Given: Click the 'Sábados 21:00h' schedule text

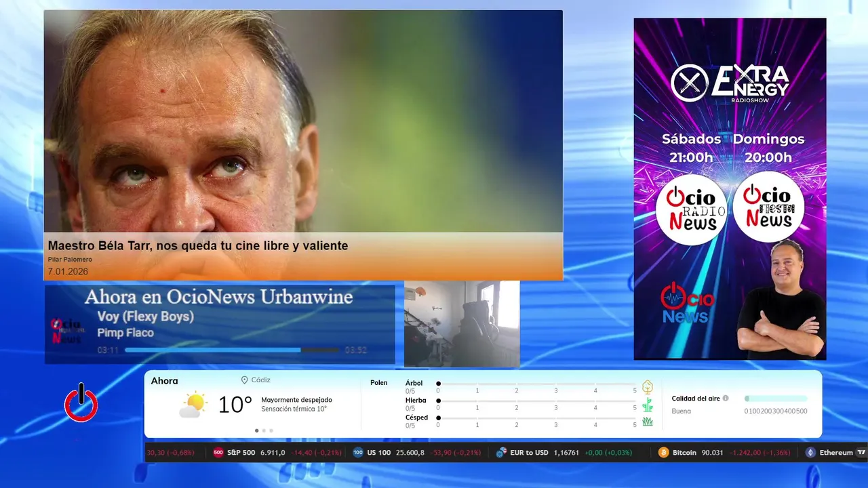Looking at the screenshot, I should 691,148.
